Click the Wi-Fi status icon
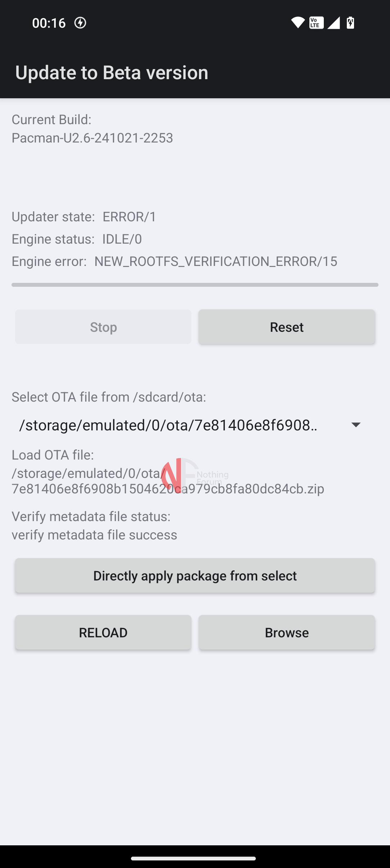 pyautogui.click(x=298, y=22)
